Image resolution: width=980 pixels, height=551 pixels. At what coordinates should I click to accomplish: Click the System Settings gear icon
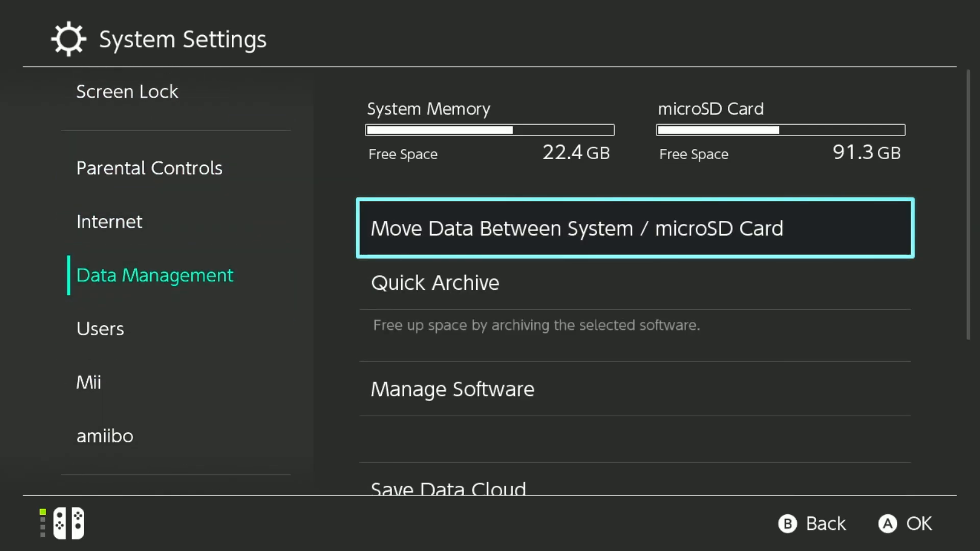tap(68, 39)
